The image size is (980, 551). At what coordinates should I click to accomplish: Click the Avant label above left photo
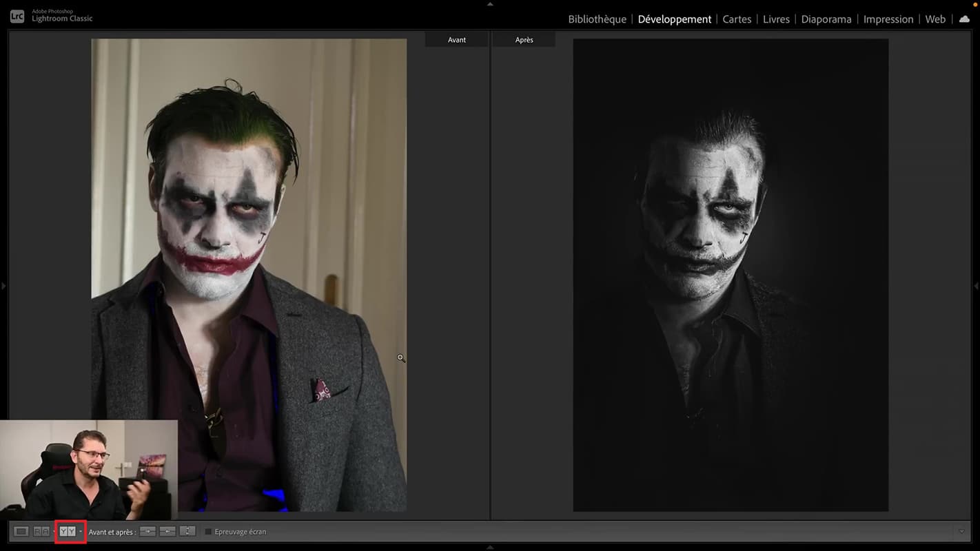pyautogui.click(x=457, y=40)
